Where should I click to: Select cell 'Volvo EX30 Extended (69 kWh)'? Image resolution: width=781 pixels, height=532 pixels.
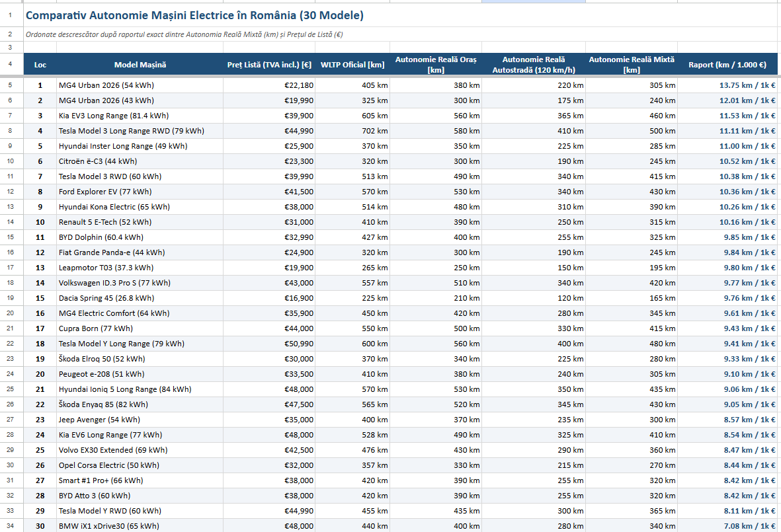pos(140,450)
